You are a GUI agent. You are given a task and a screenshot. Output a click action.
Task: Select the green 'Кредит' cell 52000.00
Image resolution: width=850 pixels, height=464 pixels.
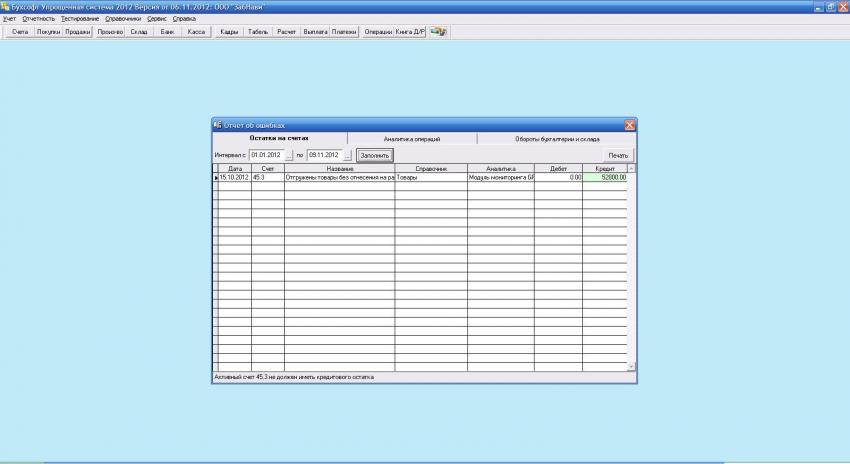604,177
